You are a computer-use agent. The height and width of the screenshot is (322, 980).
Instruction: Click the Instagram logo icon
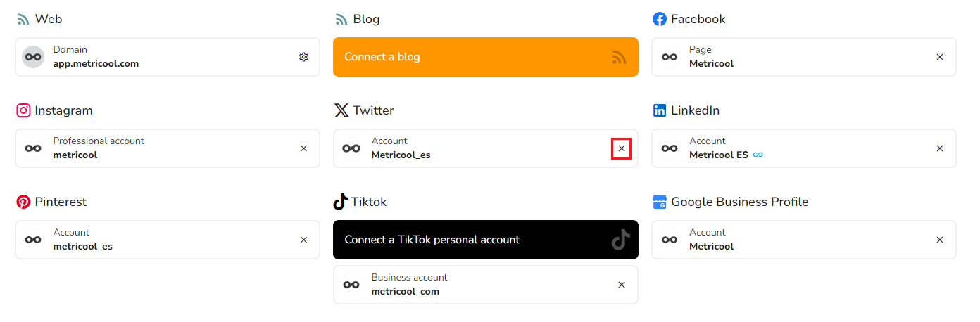23,110
